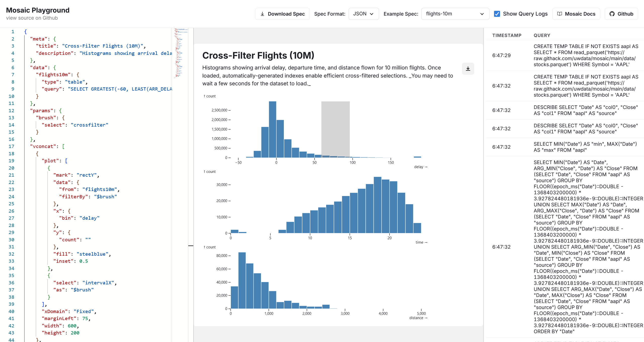Click the Github button in header

coord(621,14)
